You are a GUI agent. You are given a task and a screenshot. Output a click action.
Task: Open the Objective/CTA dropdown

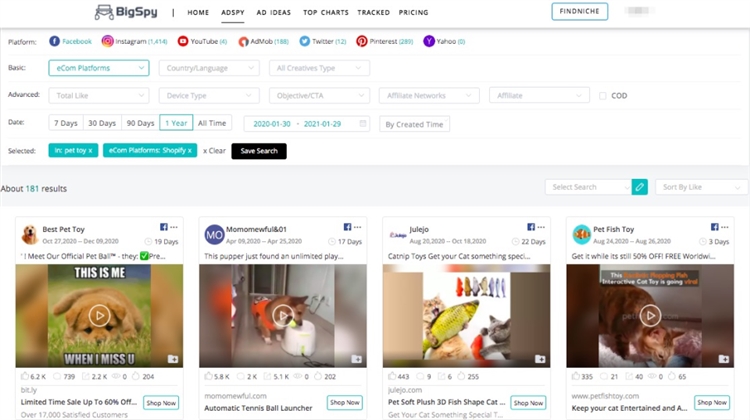[319, 96]
